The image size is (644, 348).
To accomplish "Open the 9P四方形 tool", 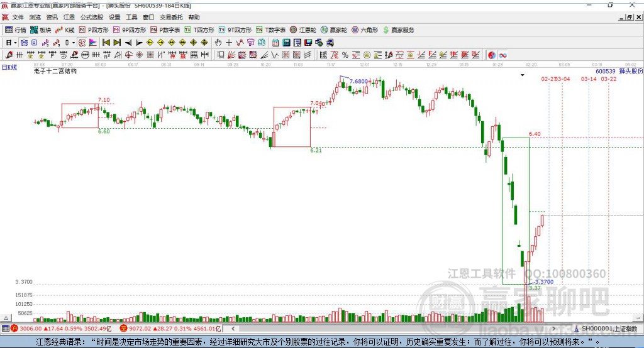I will 130,30.
